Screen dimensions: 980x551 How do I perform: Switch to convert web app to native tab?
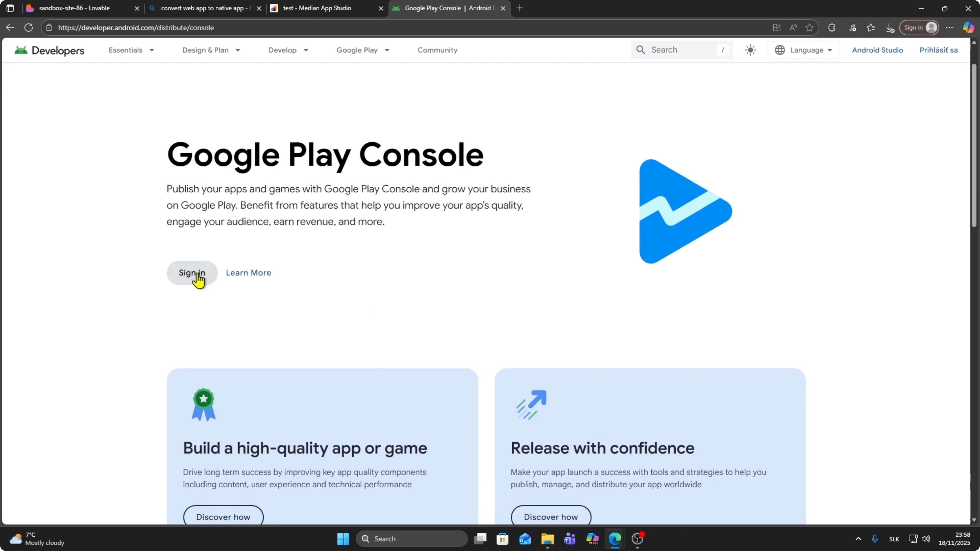coord(205,8)
